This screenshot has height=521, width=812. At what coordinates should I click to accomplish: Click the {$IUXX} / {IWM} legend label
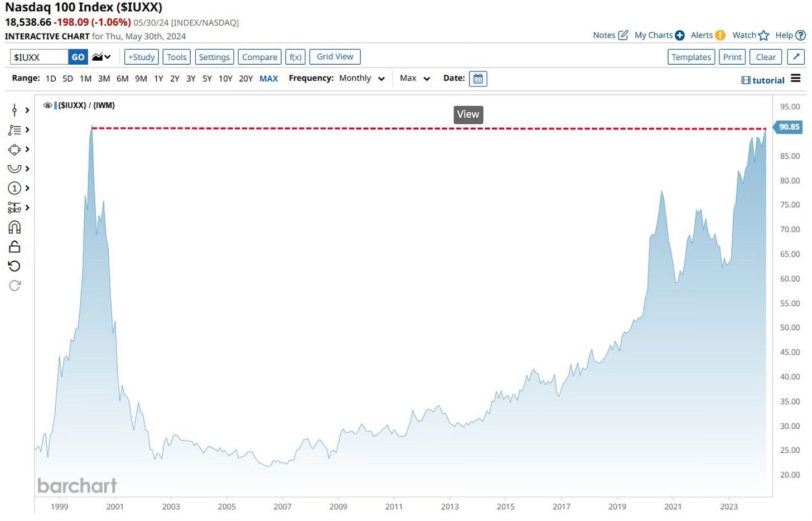pos(86,105)
